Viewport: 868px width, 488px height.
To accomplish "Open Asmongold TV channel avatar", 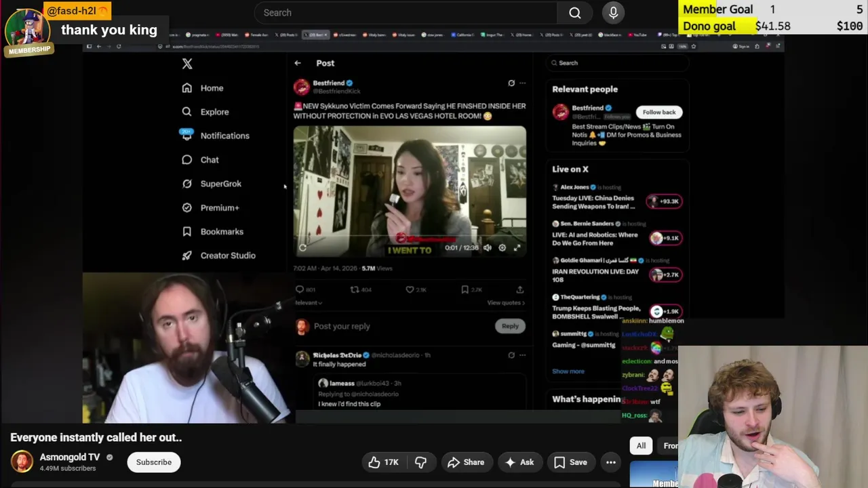I will pyautogui.click(x=22, y=462).
